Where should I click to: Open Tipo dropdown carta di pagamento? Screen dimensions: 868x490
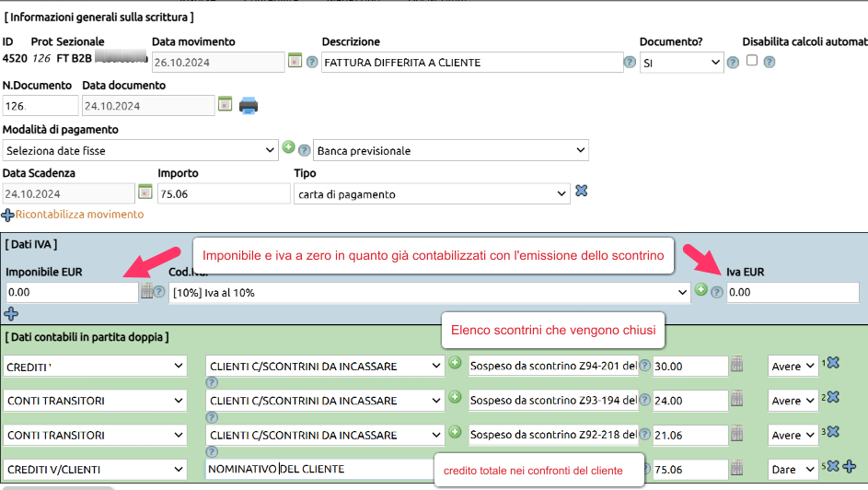(x=432, y=193)
